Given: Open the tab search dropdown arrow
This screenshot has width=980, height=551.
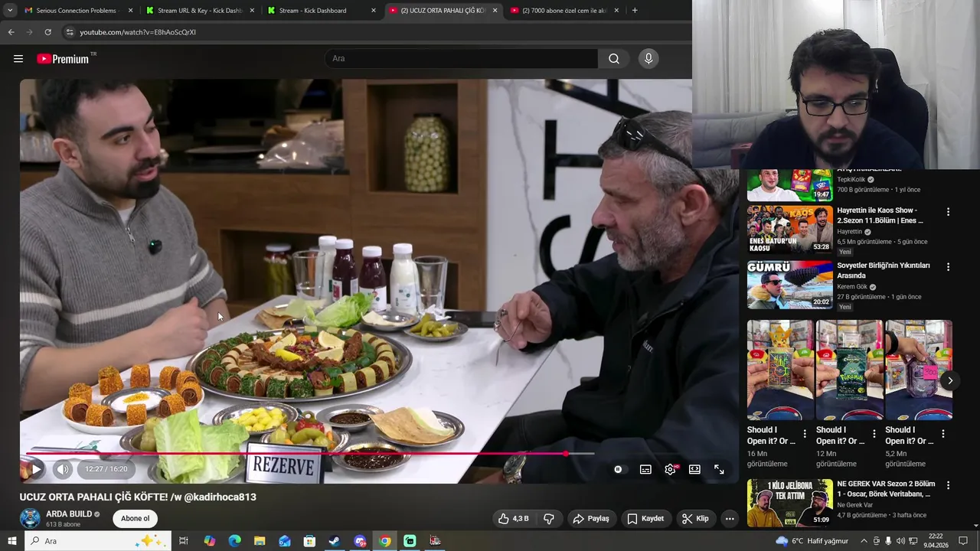Looking at the screenshot, I should [x=9, y=11].
